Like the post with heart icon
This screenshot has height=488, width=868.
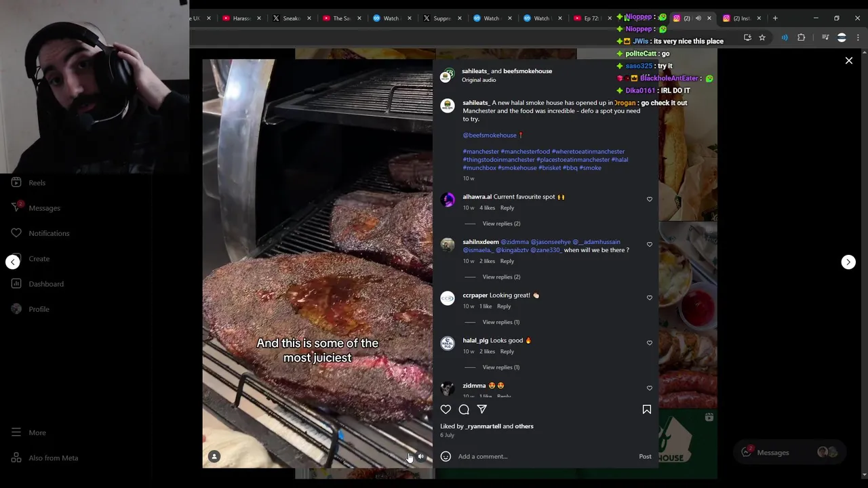pyautogui.click(x=446, y=409)
